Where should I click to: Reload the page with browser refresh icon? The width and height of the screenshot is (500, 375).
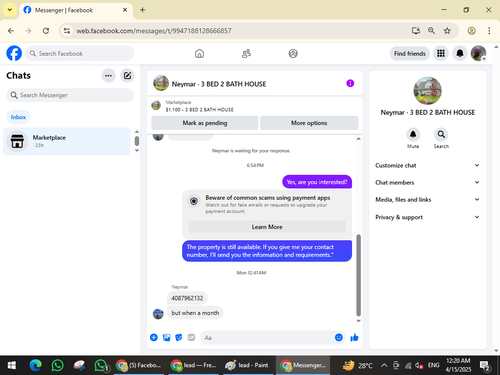point(46,31)
